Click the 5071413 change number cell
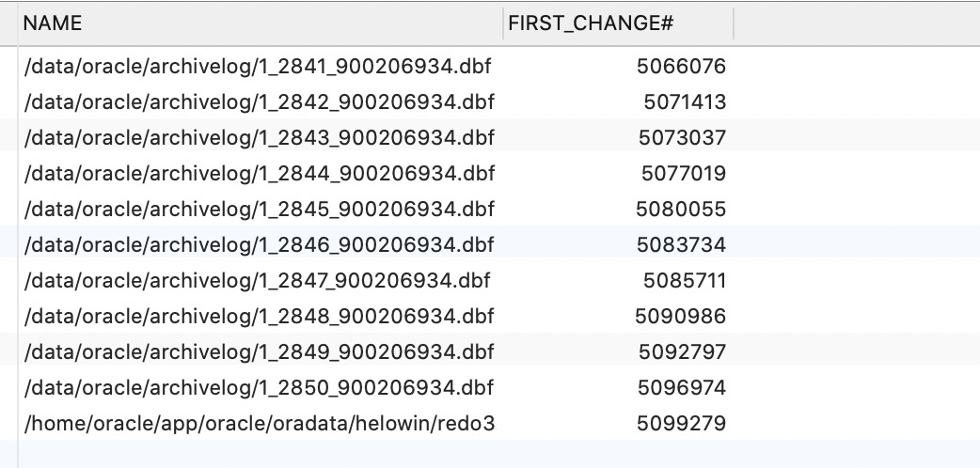This screenshot has height=468, width=980. coord(685,102)
